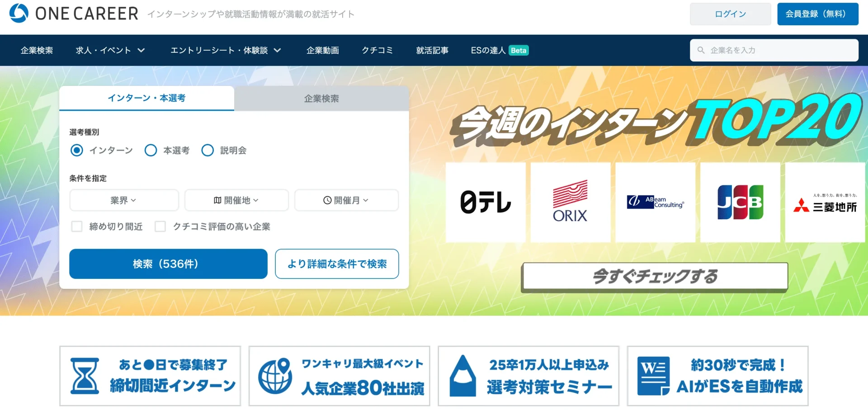Open the globe icon popular companies event banner
Screen dimensions: 868x410
click(339, 376)
